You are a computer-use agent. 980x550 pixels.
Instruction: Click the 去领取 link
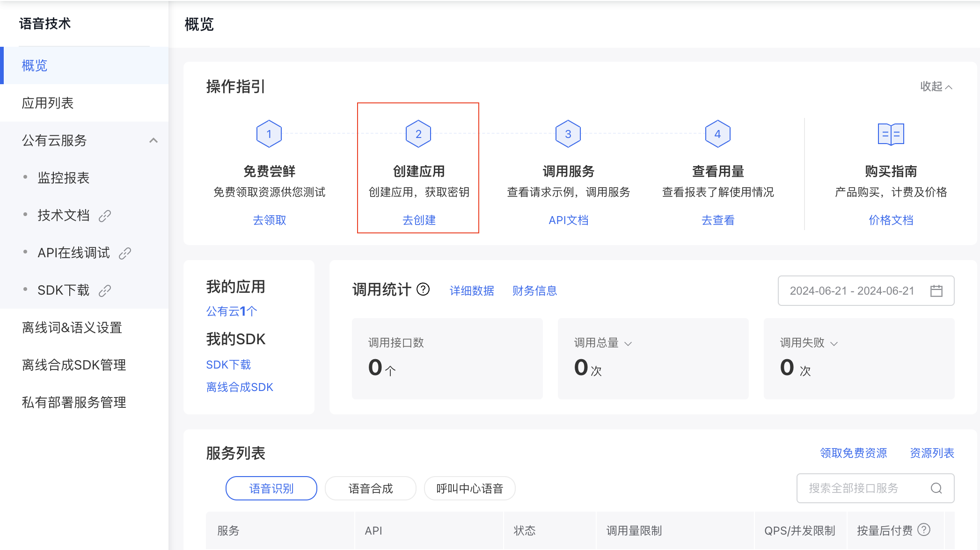point(270,220)
